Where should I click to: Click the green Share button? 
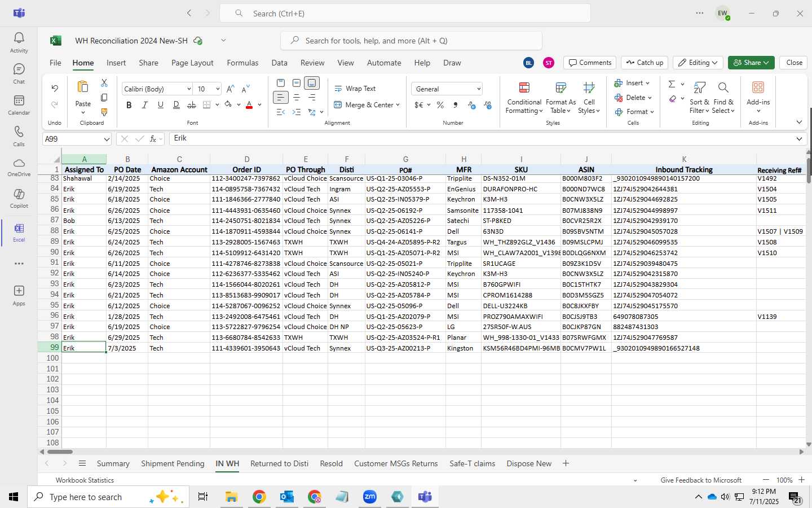pos(751,63)
